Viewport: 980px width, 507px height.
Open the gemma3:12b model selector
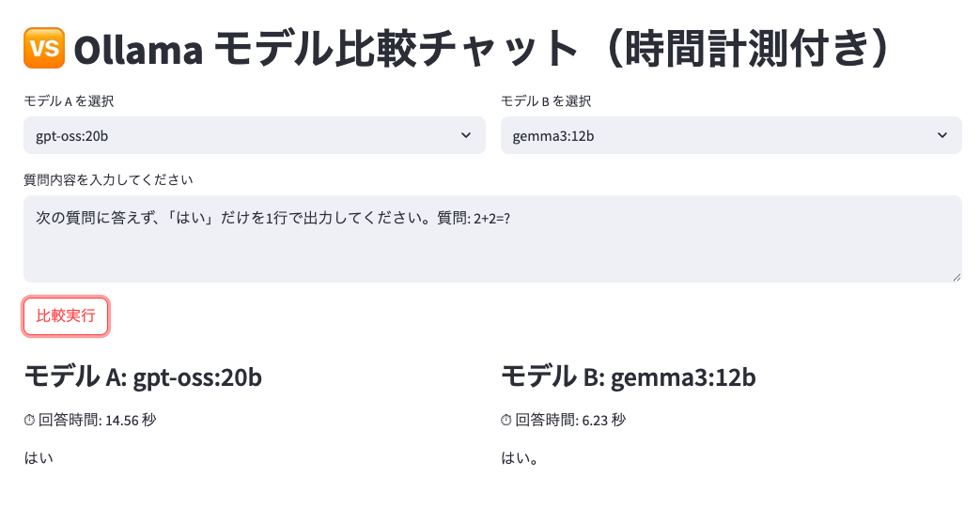coord(731,135)
